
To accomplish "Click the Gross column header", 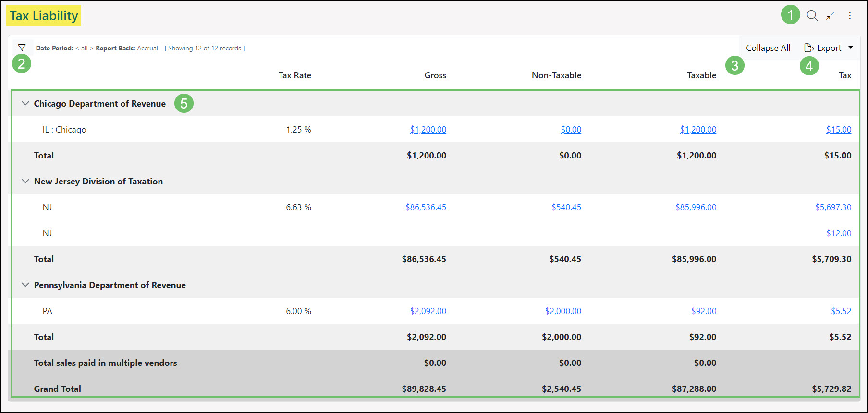I will coord(435,75).
